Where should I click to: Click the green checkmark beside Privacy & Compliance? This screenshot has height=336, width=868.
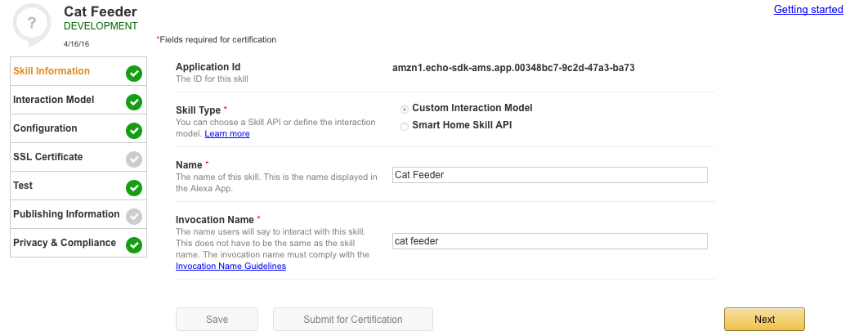(x=134, y=245)
